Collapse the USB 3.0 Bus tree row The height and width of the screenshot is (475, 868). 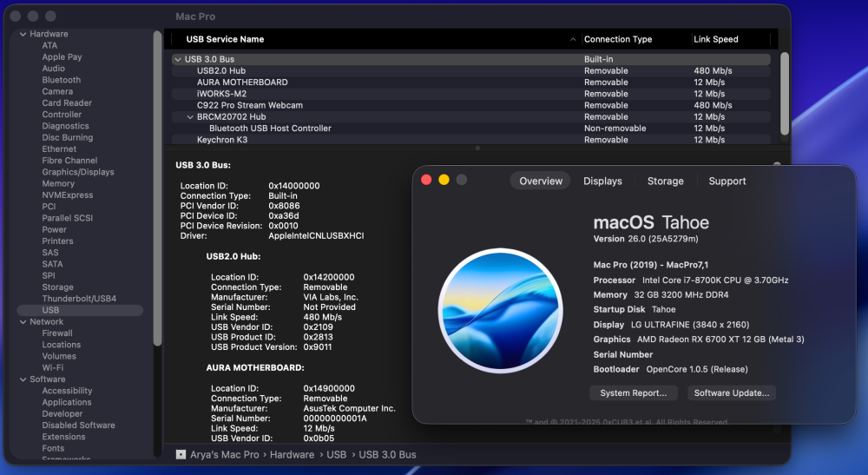178,59
